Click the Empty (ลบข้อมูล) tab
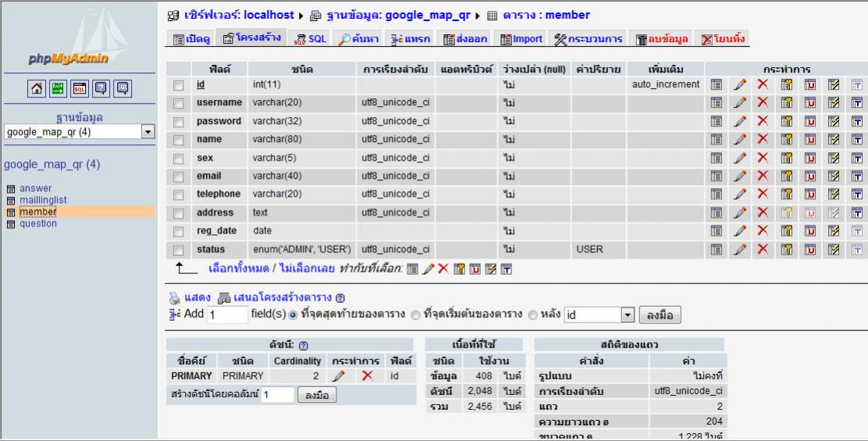The image size is (868, 441). pyautogui.click(x=661, y=39)
